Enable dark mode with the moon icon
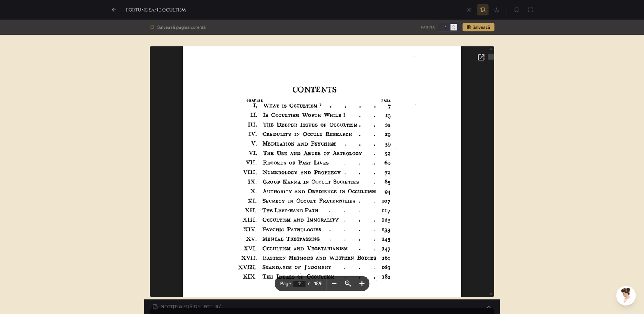 497,10
